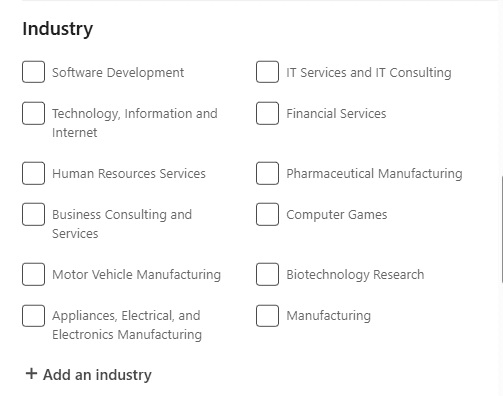The height and width of the screenshot is (396, 503).
Task: Click the plus icon beside Add an industry
Action: (31, 374)
